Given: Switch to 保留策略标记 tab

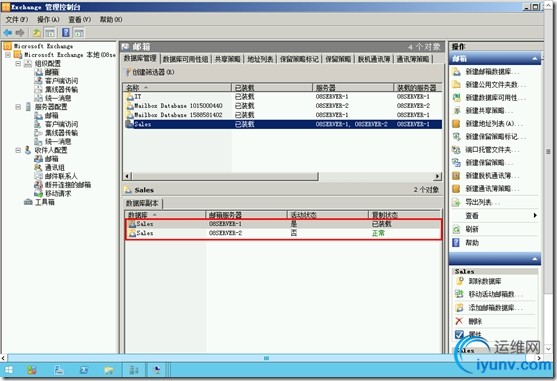Looking at the screenshot, I should 299,59.
